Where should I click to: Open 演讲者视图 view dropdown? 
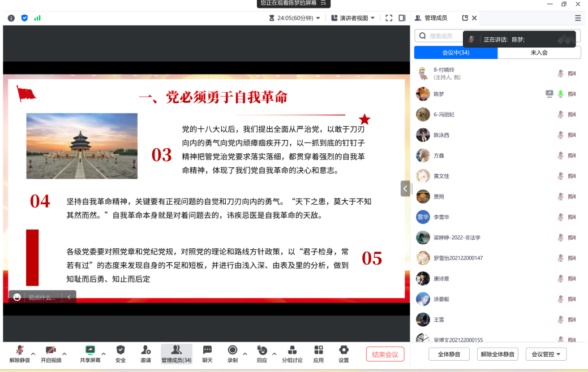[x=353, y=18]
